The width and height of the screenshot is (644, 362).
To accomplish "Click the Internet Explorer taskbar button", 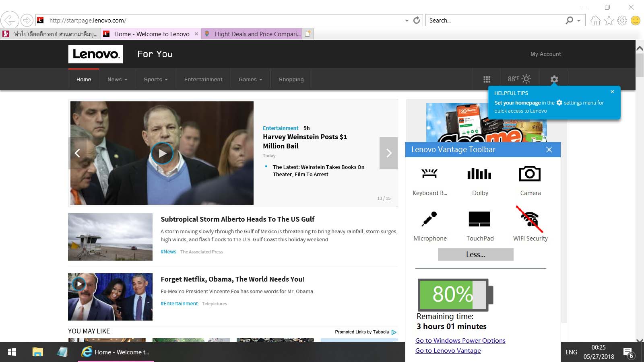I will point(116,352).
